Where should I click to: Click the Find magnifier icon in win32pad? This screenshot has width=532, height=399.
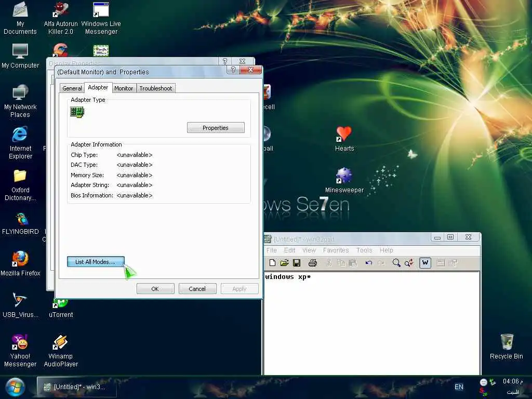click(396, 262)
